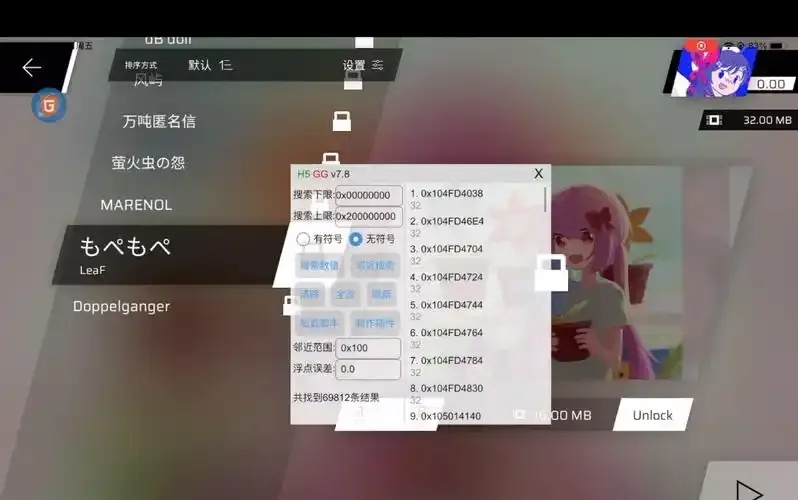Click the 制作插件 make plugin button
Screen dimensions: 798x500
tap(375, 323)
